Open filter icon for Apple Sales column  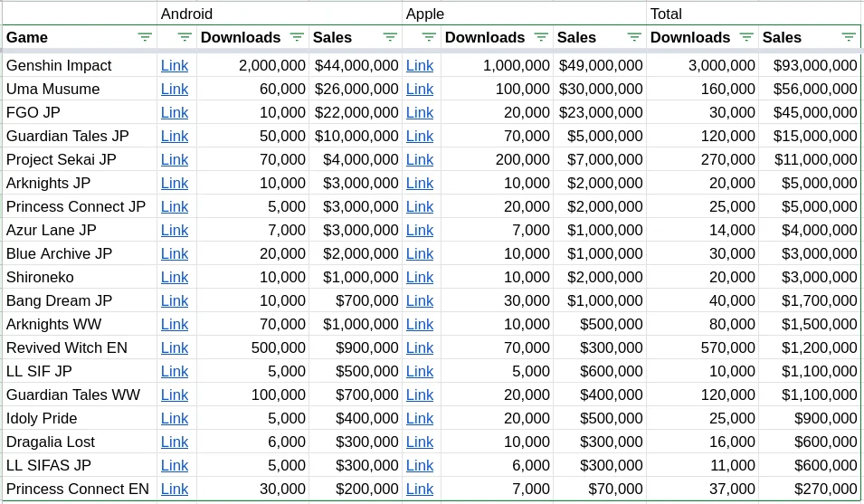click(x=634, y=37)
